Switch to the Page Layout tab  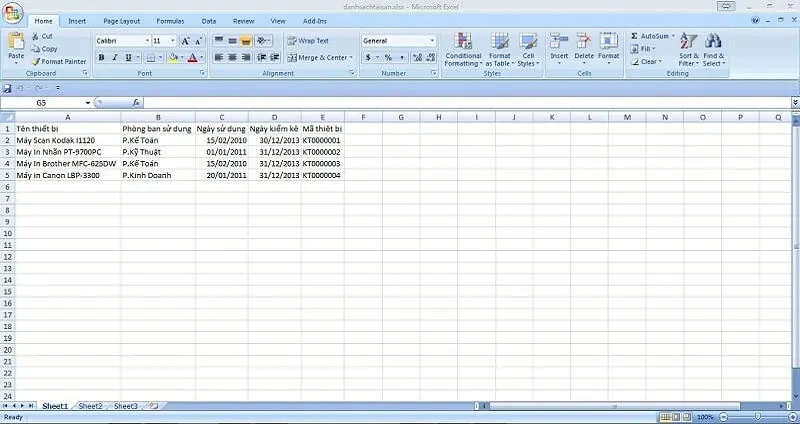[x=121, y=21]
